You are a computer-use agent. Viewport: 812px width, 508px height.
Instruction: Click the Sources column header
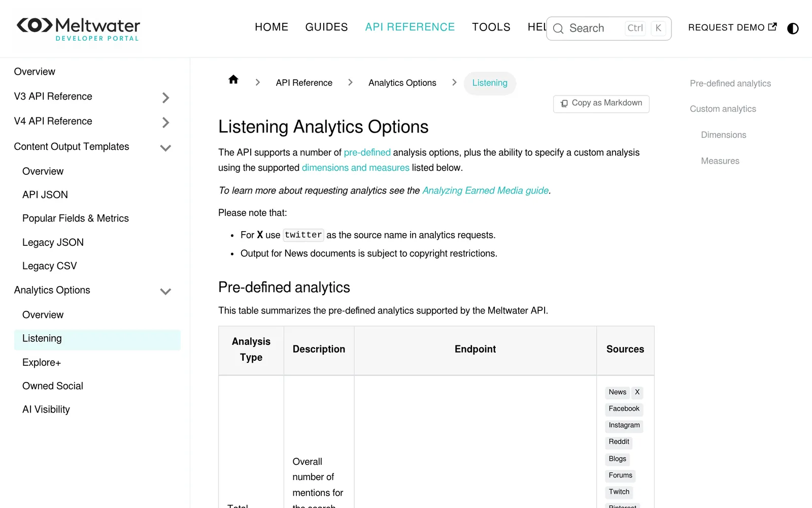coord(625,350)
